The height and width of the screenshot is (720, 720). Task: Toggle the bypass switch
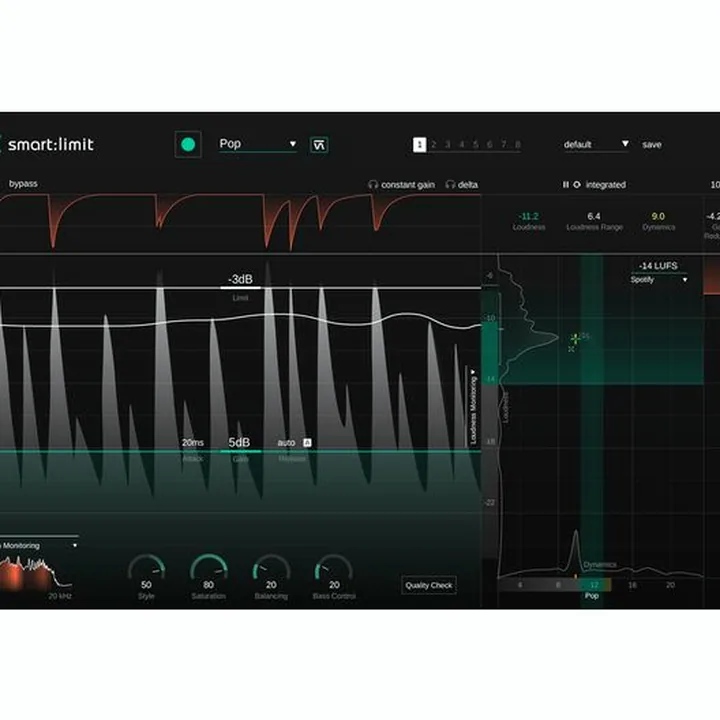(x=23, y=184)
